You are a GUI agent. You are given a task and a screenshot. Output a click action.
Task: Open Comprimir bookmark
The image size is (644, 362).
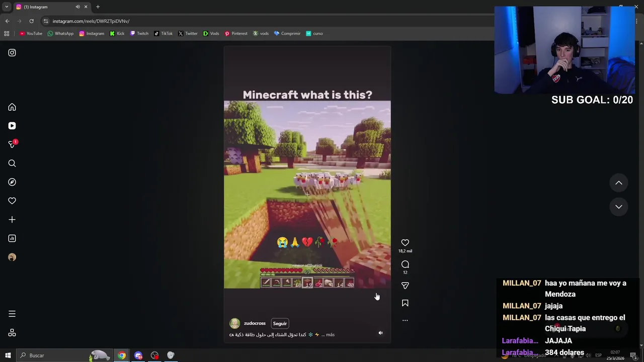click(x=287, y=34)
